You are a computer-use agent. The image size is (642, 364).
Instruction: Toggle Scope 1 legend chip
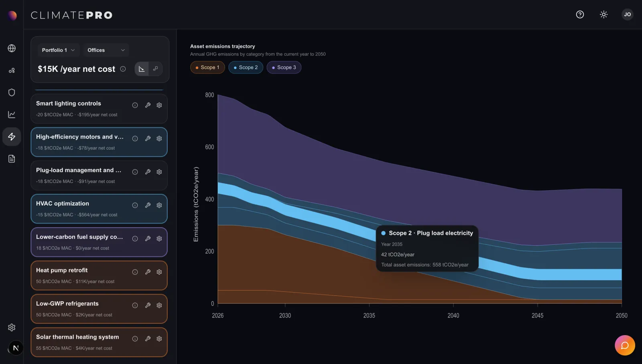click(207, 67)
